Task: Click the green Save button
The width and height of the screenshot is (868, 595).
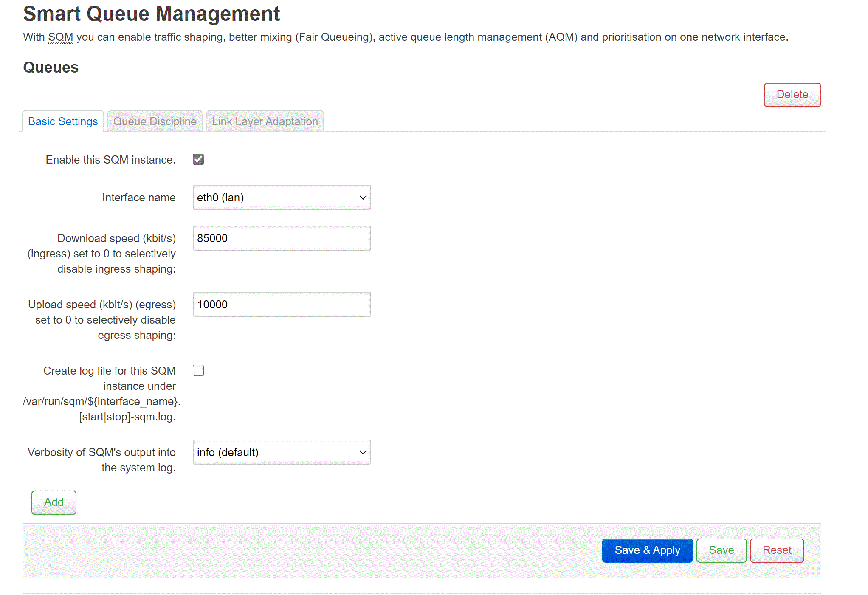Action: (x=721, y=550)
